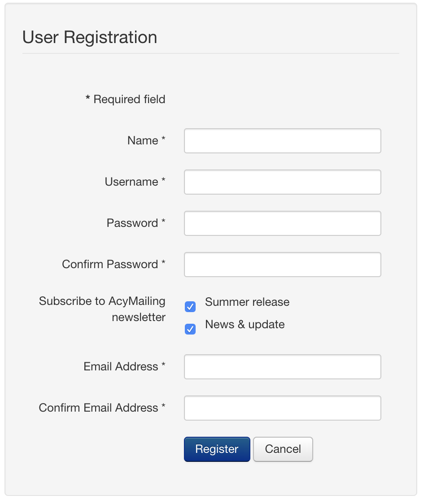
Task: Click the News & update label text
Action: [x=245, y=325]
